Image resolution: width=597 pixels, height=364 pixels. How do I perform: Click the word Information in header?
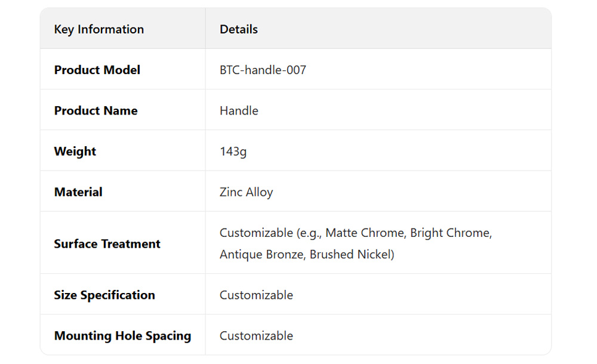(x=111, y=29)
